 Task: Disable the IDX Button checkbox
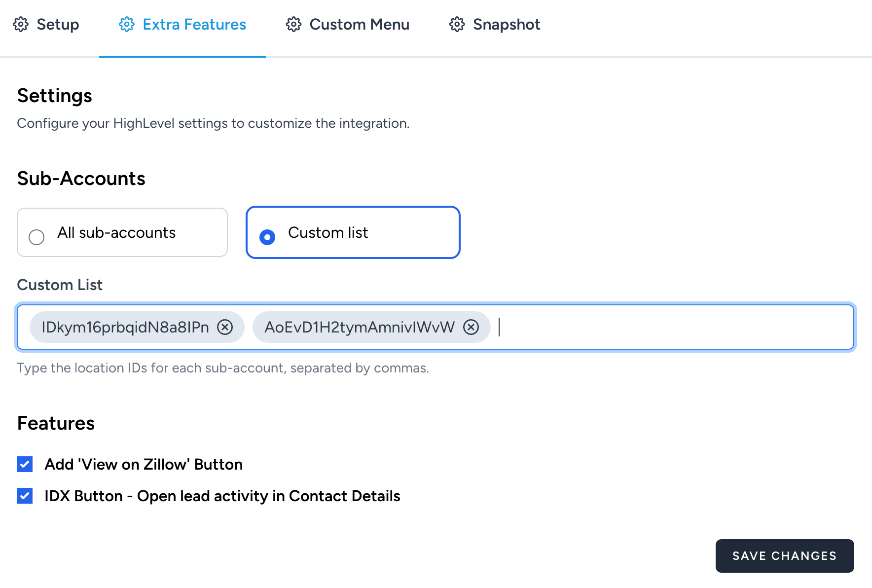pos(25,496)
